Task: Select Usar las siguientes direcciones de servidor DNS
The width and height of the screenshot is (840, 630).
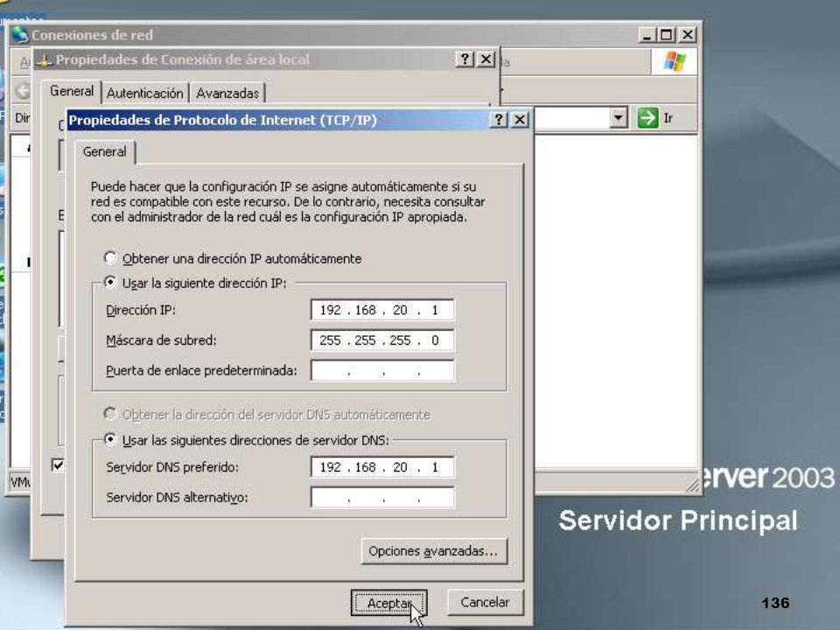Action: coord(110,440)
